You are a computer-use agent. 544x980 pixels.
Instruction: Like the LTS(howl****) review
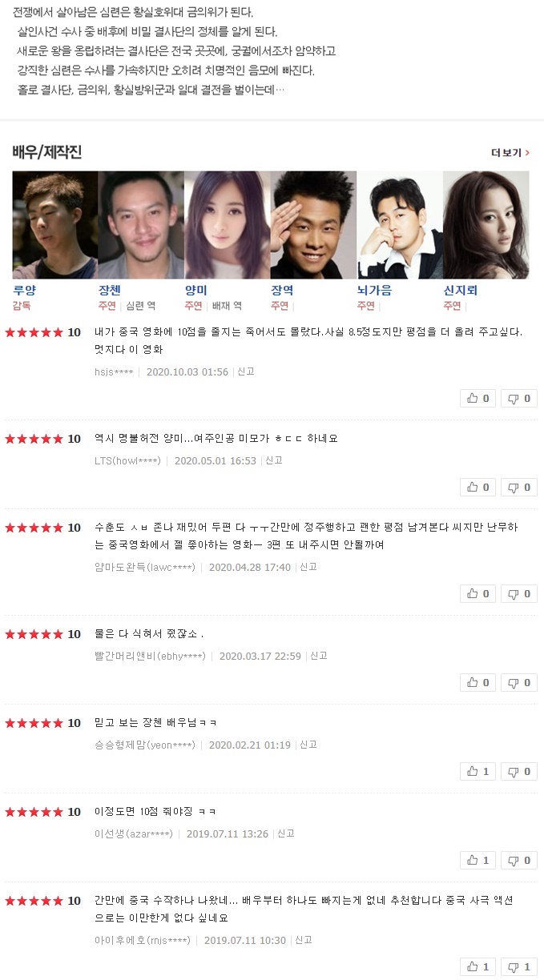[478, 487]
